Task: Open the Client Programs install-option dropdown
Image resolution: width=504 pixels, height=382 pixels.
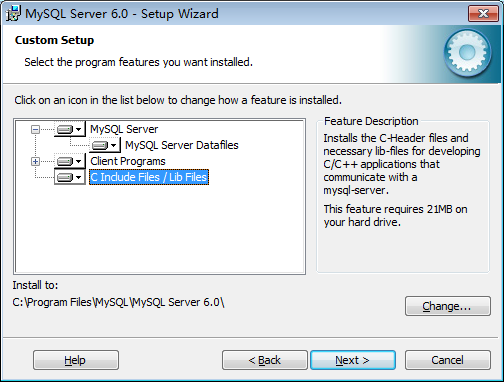Action: [x=79, y=161]
